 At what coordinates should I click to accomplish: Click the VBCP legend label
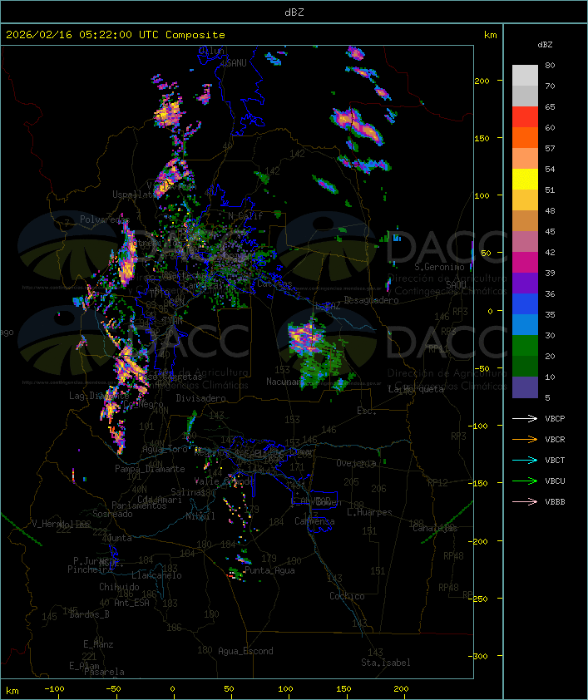pyautogui.click(x=555, y=419)
